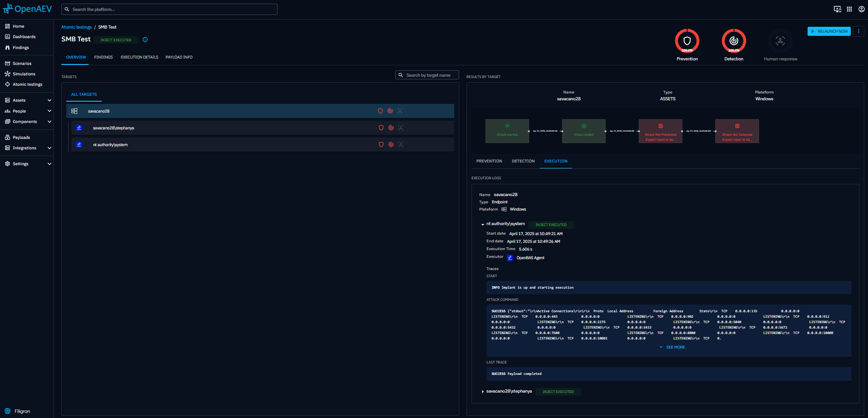Open the user account icon

(861, 9)
